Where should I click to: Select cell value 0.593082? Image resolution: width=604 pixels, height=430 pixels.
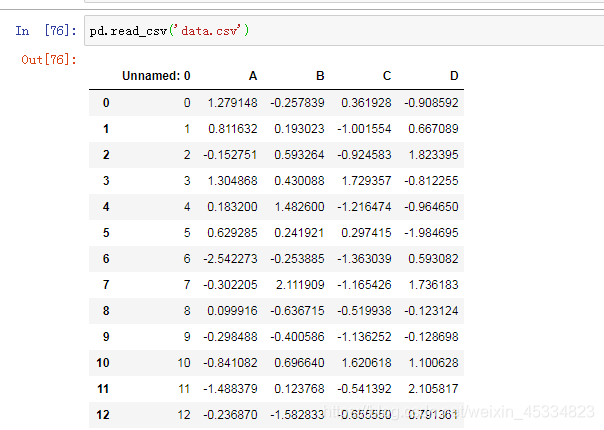(x=433, y=259)
